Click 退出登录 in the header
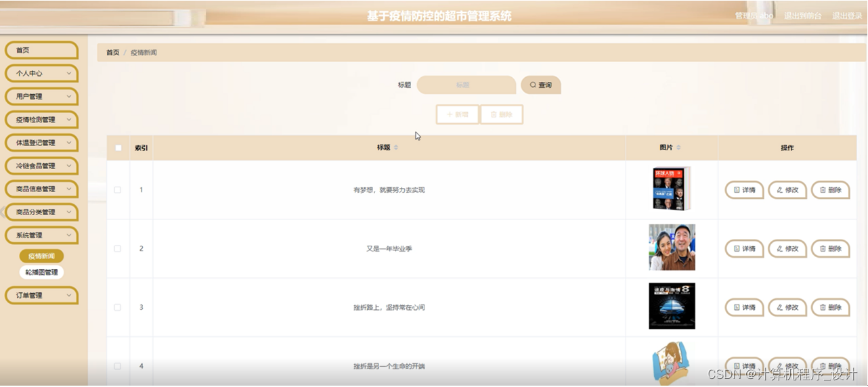Image resolution: width=868 pixels, height=387 pixels. [847, 16]
